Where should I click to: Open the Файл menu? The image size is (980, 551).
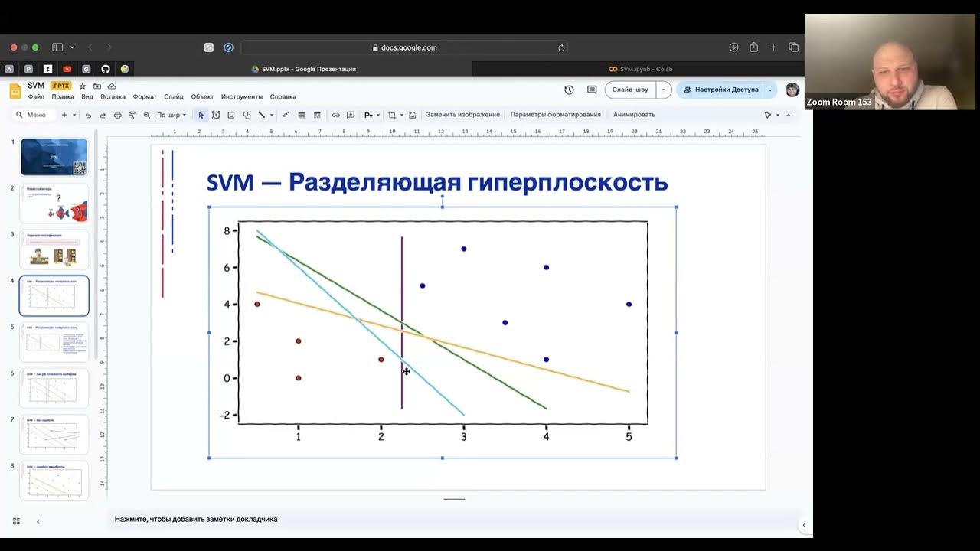pos(36,97)
